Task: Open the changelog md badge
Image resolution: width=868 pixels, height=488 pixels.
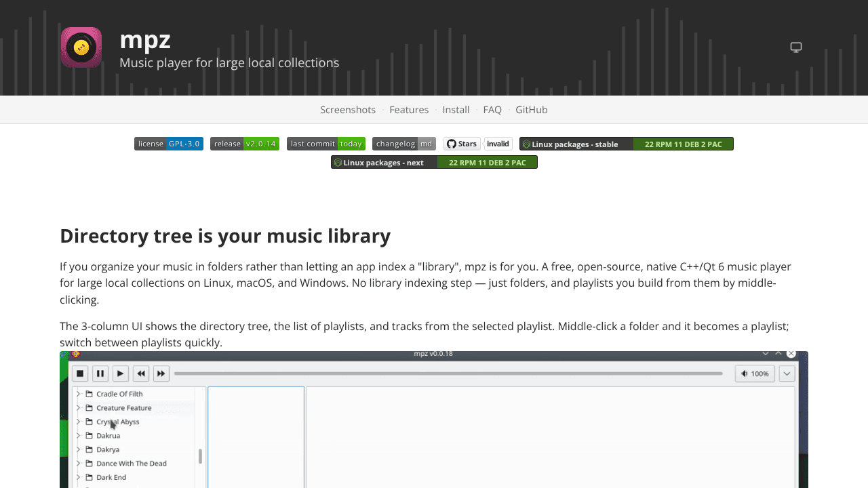Action: pos(404,144)
